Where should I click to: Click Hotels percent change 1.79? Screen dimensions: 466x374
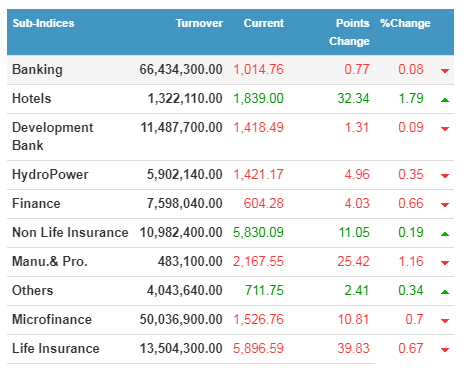point(411,99)
